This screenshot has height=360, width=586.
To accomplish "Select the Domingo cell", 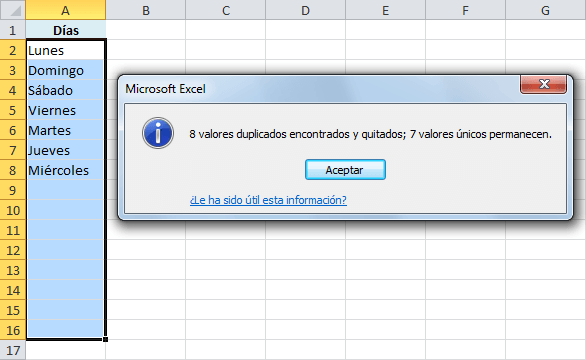I will tap(66, 70).
